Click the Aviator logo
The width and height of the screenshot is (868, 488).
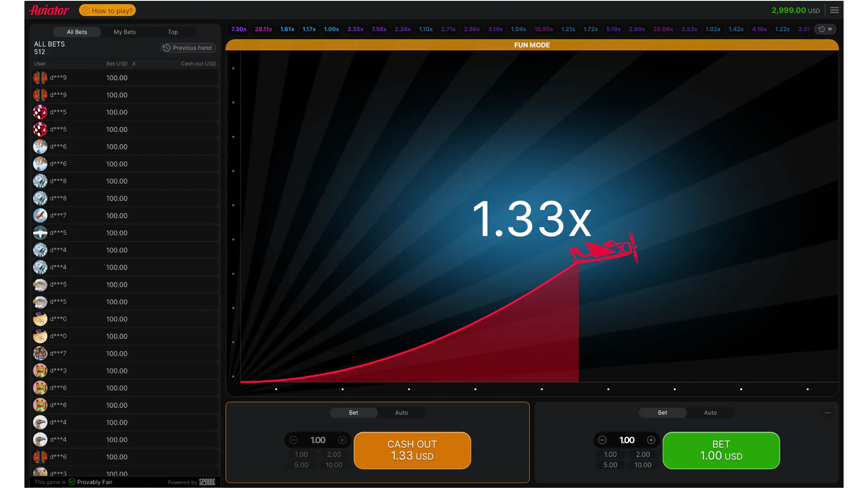49,10
